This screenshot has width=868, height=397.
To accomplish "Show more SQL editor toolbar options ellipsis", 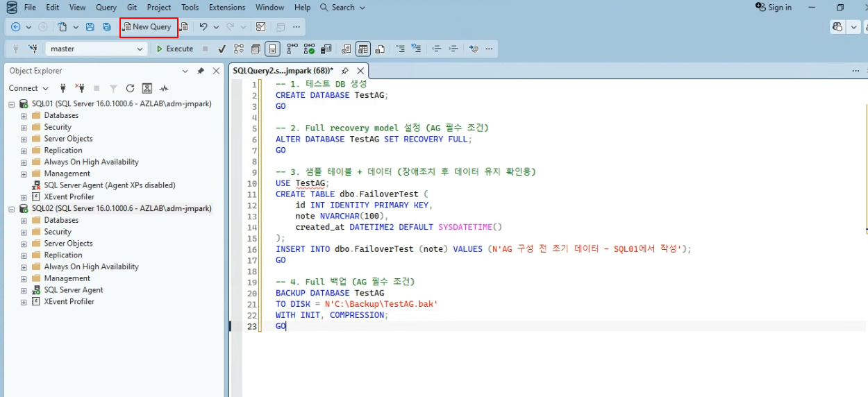I will coord(490,49).
